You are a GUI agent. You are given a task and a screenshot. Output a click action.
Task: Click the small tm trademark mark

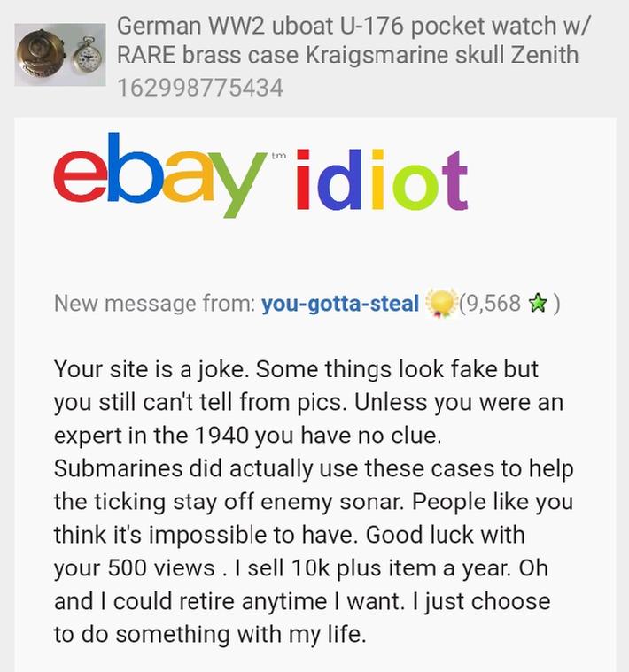279,156
